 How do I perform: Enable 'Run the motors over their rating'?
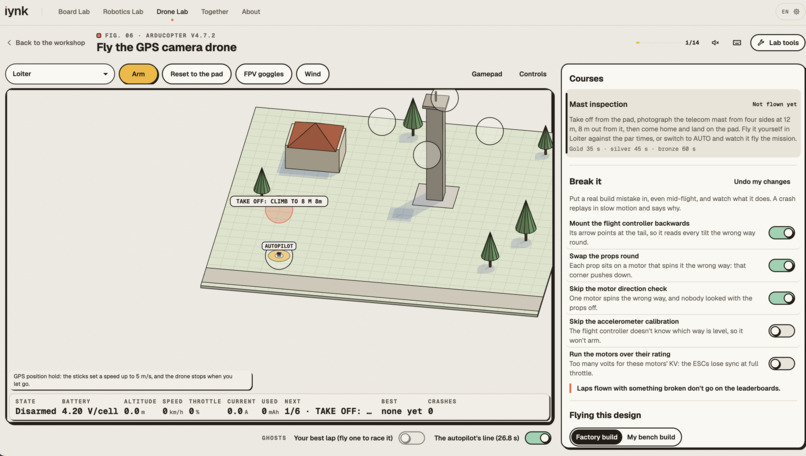coord(781,363)
